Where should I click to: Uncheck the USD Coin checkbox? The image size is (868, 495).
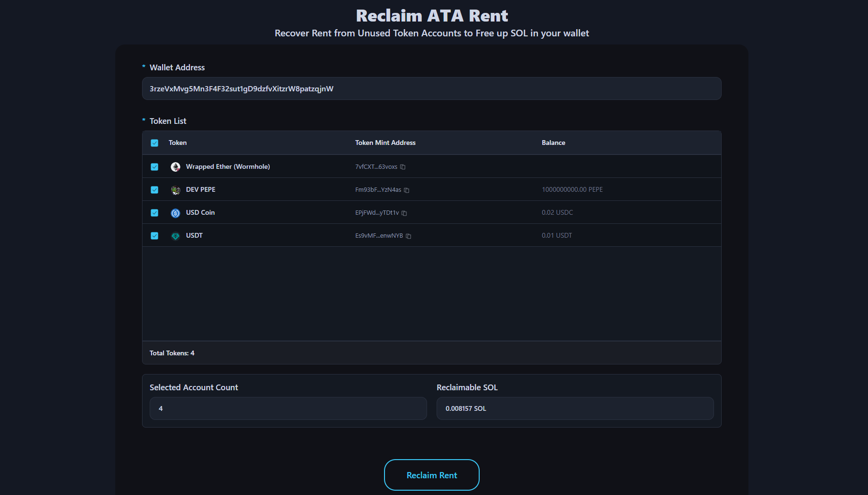pyautogui.click(x=154, y=213)
